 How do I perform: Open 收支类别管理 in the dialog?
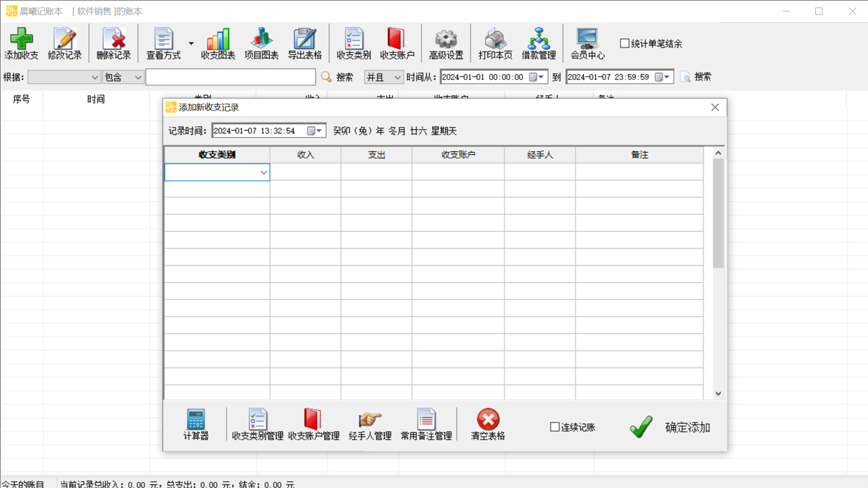point(258,424)
